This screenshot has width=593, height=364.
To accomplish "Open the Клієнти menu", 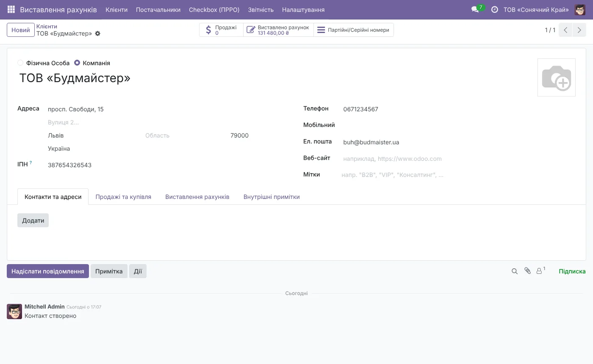I will 116,10.
